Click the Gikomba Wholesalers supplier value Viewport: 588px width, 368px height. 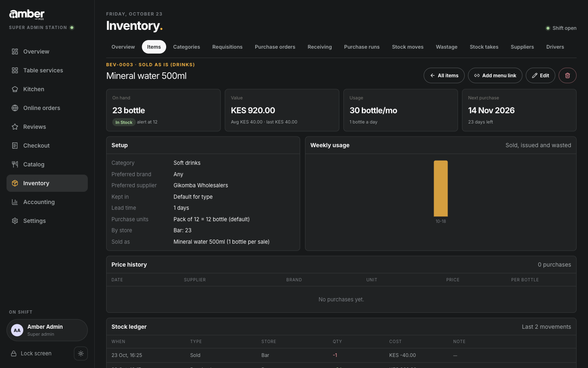tap(201, 185)
